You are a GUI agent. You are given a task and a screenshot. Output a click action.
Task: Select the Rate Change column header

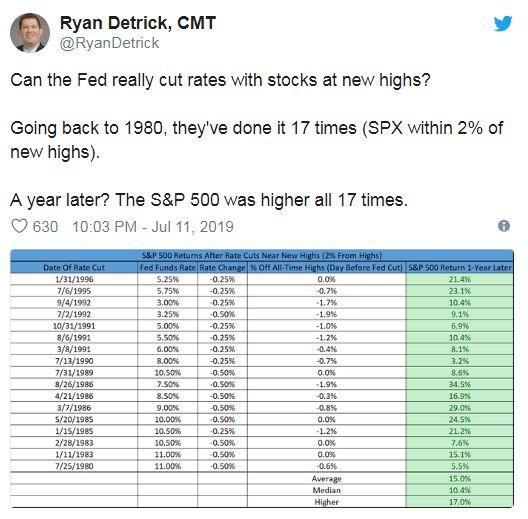pos(222,268)
